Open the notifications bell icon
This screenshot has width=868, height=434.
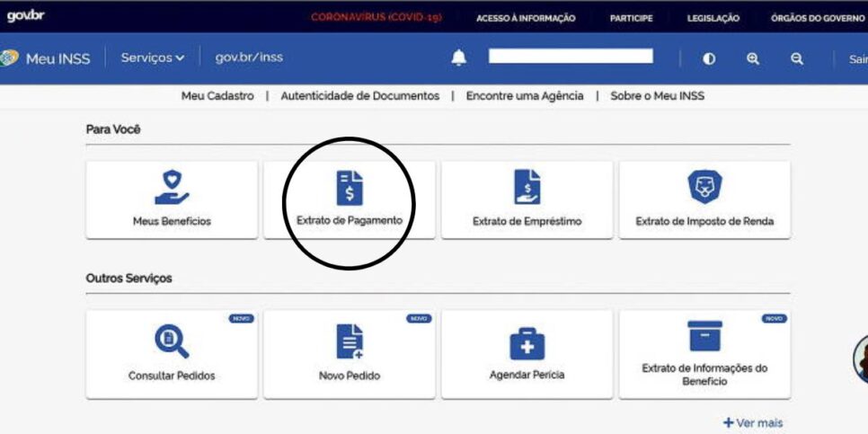tap(459, 58)
